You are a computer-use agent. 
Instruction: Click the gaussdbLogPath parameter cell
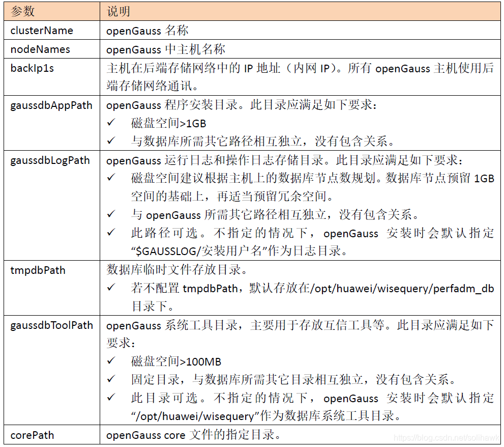(52, 205)
